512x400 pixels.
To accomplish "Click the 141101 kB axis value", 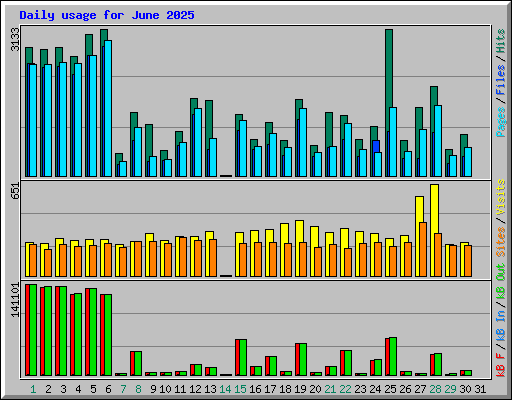I will pyautogui.click(x=15, y=300).
